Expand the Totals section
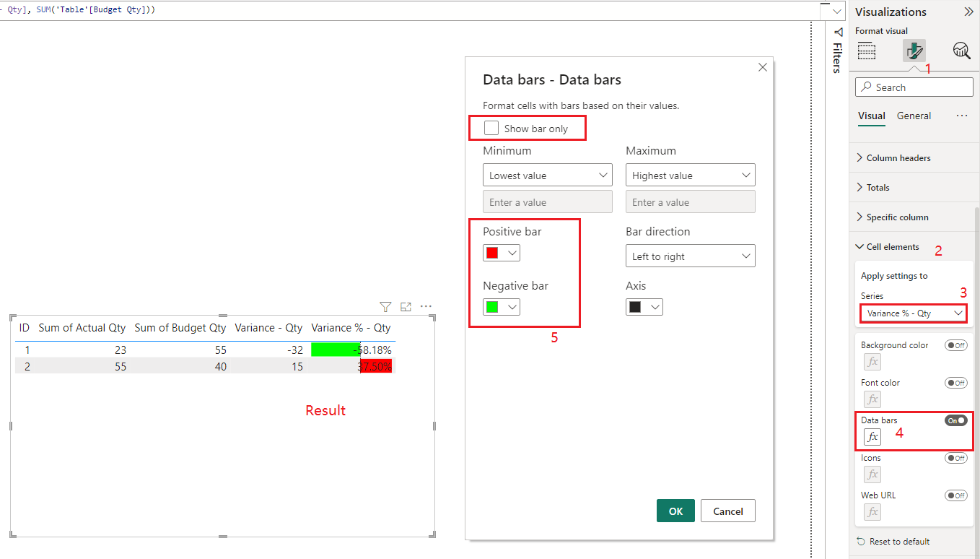 tap(872, 188)
